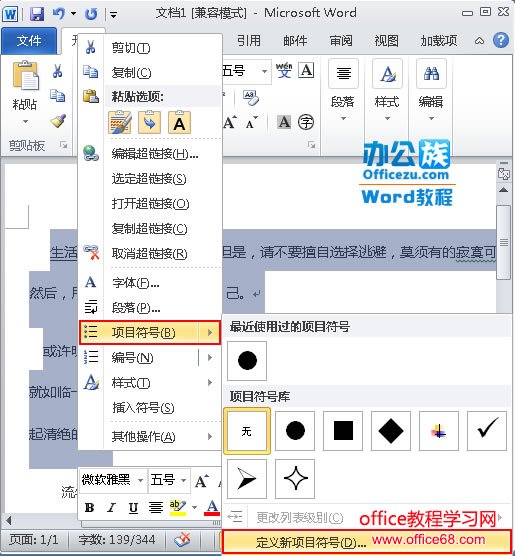Click the Redo icon in title bar

point(91,14)
